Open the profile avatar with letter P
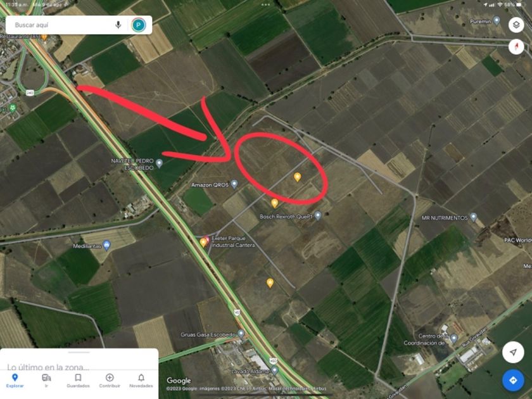Image resolution: width=532 pixels, height=399 pixels. click(x=139, y=25)
